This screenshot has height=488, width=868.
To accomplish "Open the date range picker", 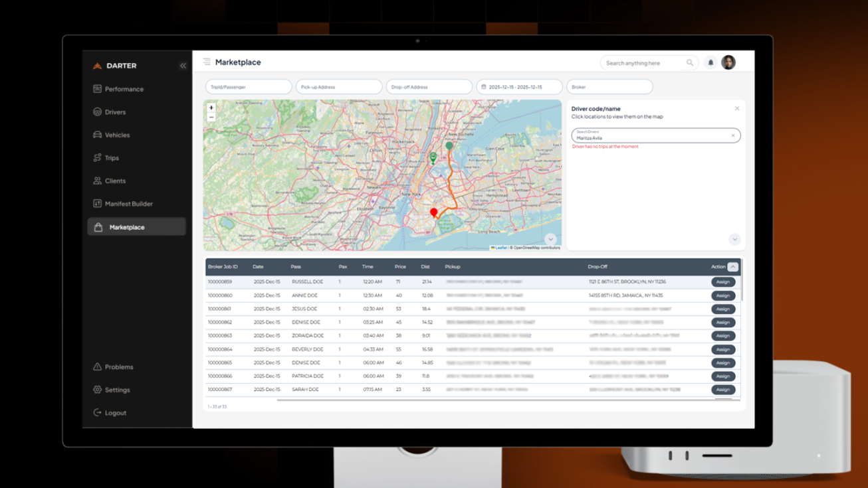I will pyautogui.click(x=519, y=87).
